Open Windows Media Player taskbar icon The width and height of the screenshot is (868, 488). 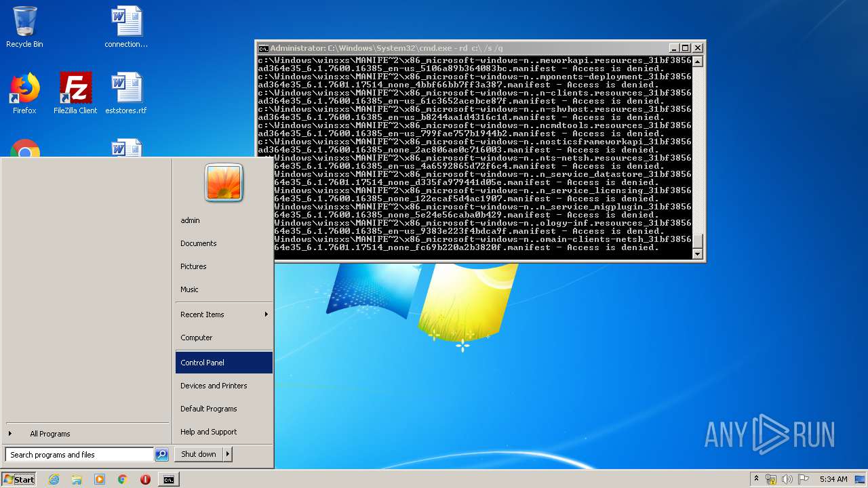tap(100, 479)
